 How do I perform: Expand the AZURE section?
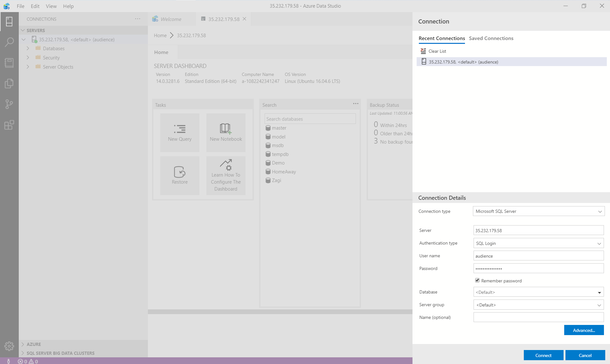pyautogui.click(x=23, y=344)
